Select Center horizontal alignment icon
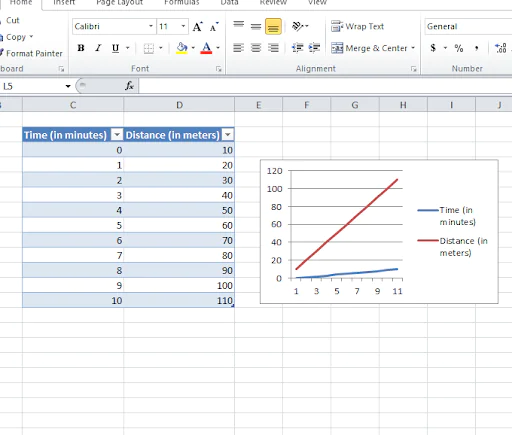 256,48
